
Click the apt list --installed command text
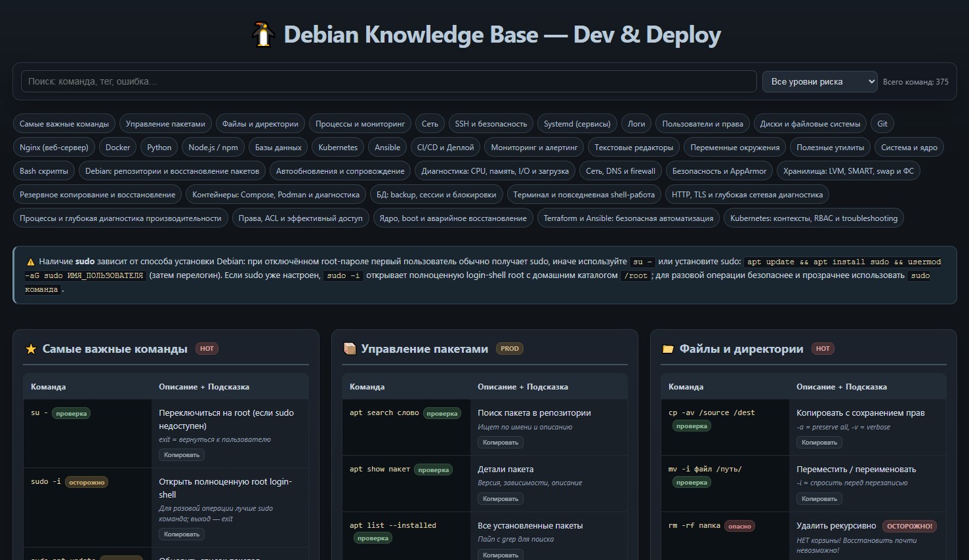[x=393, y=525]
